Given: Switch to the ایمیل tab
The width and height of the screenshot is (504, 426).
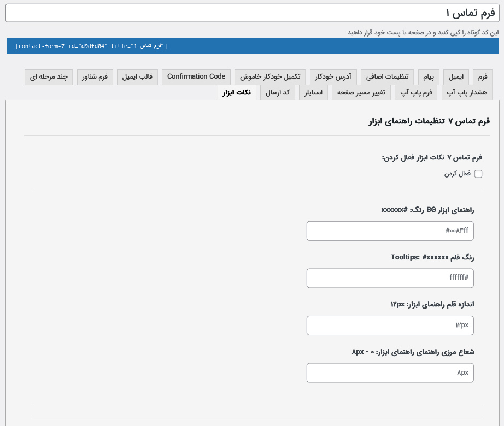Looking at the screenshot, I should pos(456,77).
